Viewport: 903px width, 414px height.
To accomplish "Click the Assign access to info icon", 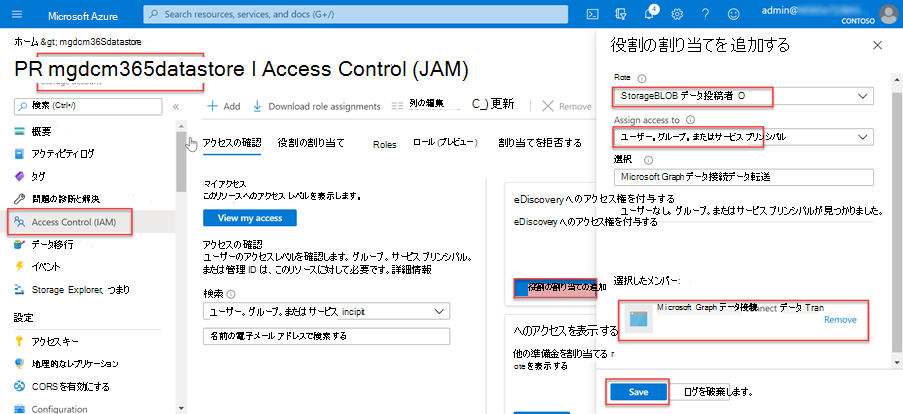I will [690, 120].
